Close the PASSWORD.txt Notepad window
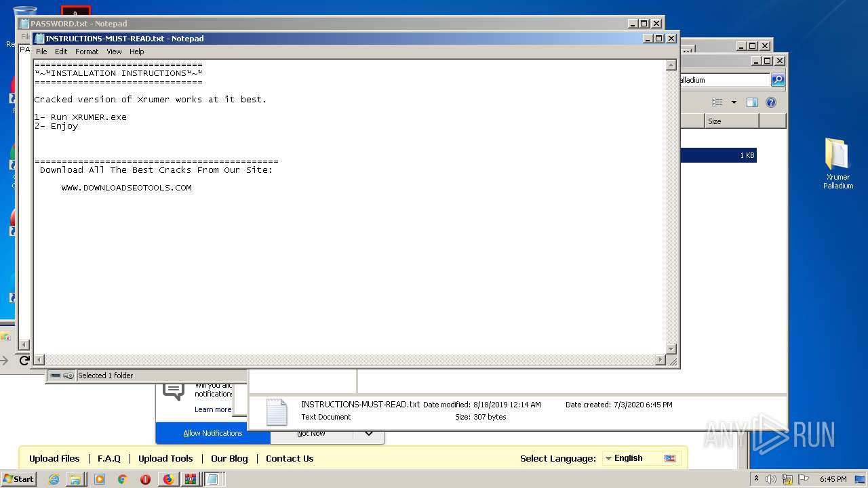 point(656,24)
